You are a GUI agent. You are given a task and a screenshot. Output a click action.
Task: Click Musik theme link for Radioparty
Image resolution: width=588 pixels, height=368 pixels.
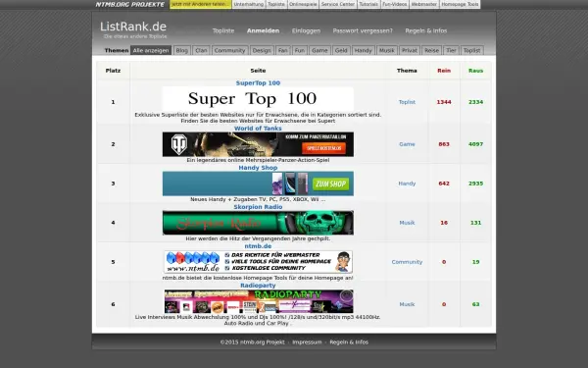point(407,304)
